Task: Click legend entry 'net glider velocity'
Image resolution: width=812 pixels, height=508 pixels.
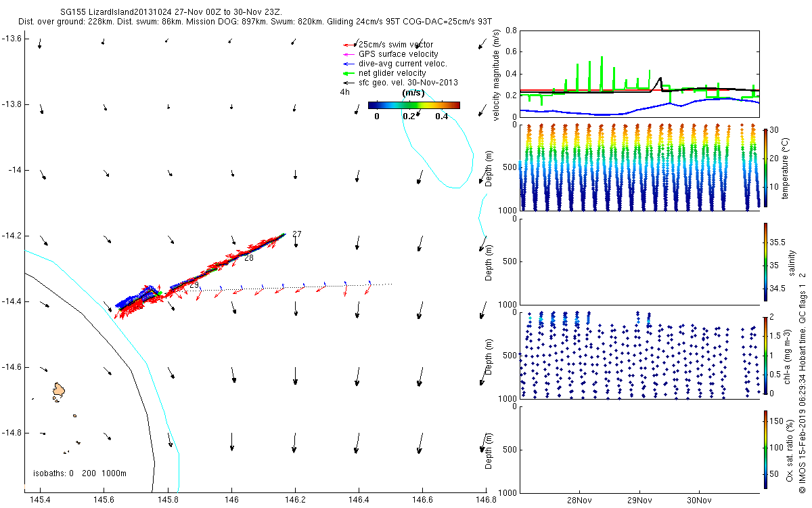Action: tap(392, 73)
